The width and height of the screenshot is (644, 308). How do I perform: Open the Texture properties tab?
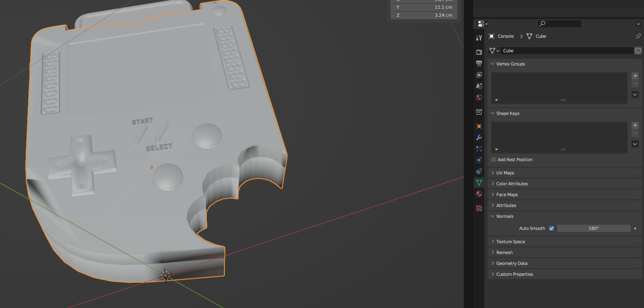pyautogui.click(x=479, y=208)
